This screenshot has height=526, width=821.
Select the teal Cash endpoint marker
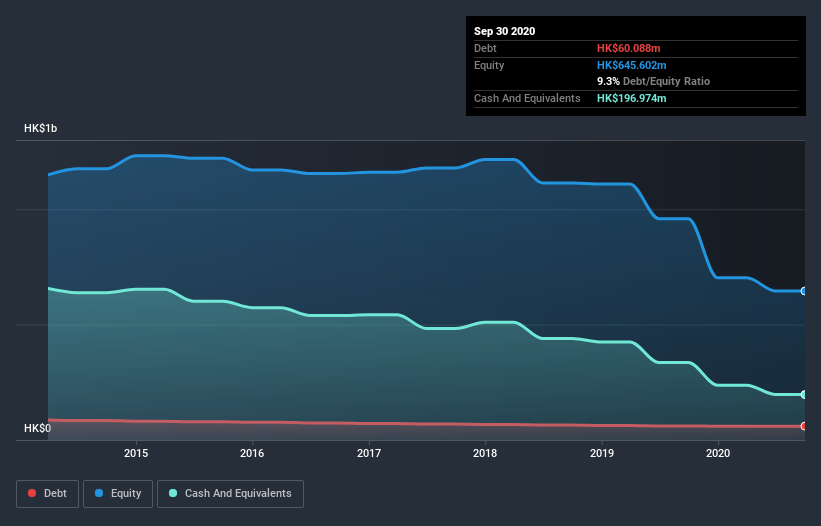[804, 395]
